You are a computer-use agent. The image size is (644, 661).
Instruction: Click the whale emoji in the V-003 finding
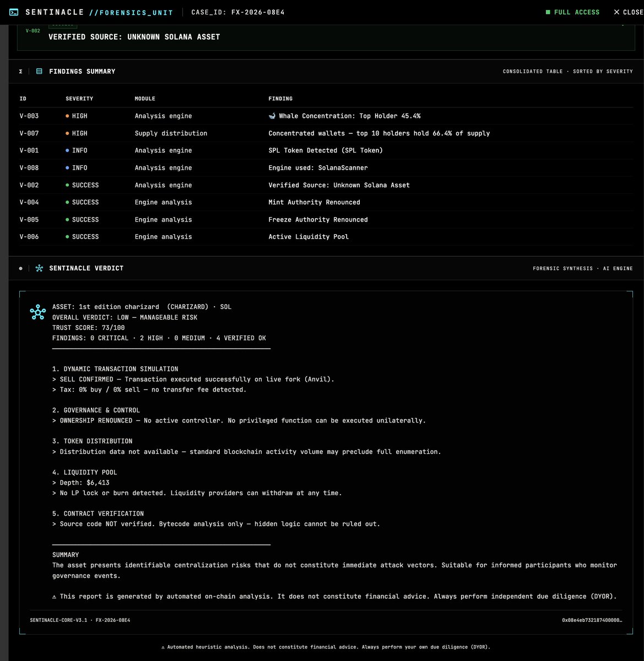[272, 116]
